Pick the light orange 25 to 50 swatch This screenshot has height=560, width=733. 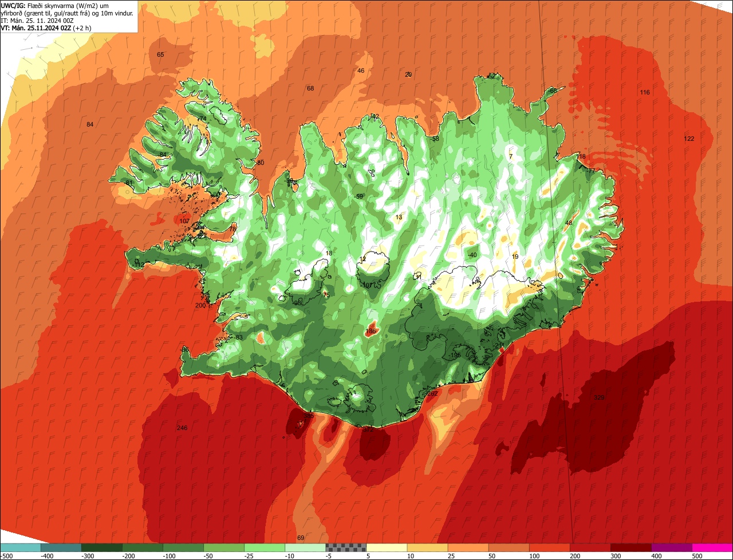(x=467, y=547)
